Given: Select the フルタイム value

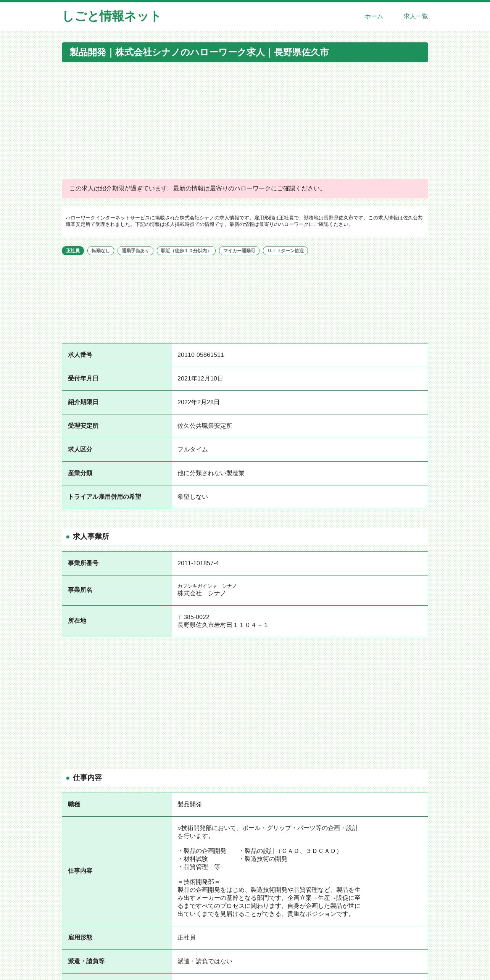Looking at the screenshot, I should (193, 450).
